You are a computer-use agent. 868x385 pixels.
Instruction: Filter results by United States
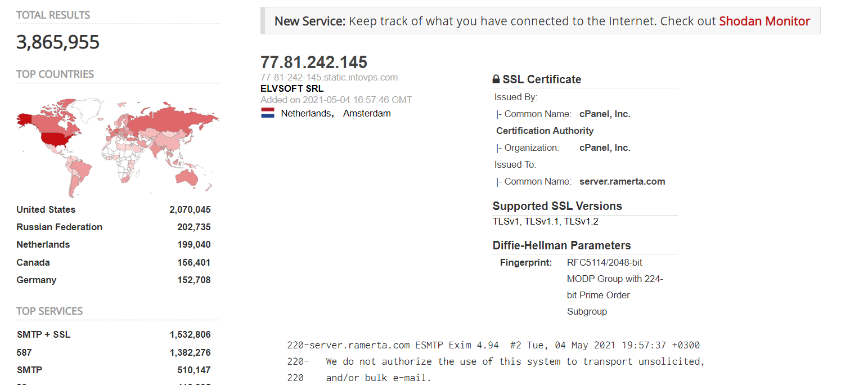coord(46,209)
